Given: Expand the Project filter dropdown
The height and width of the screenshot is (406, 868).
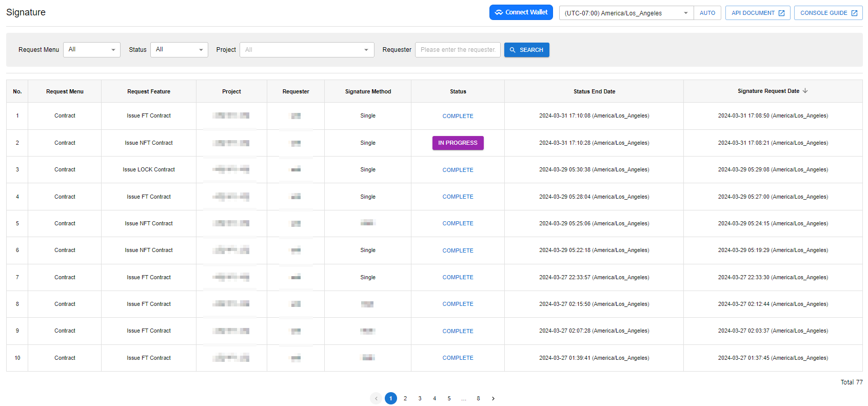Looking at the screenshot, I should click(307, 50).
